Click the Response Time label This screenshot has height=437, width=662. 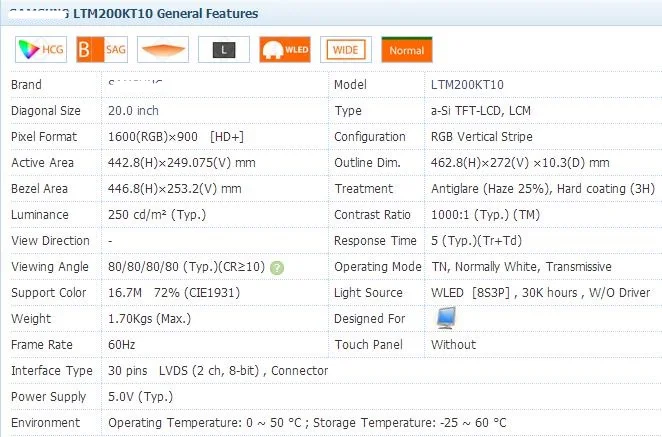pos(375,241)
